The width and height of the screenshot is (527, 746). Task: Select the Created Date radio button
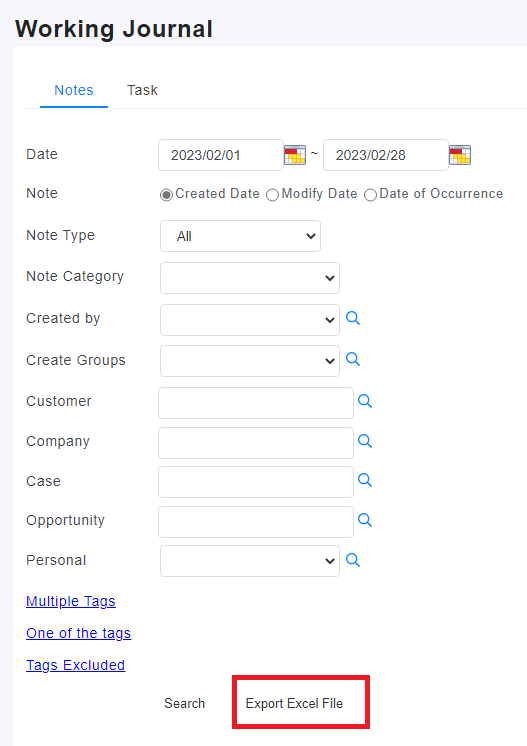coord(166,195)
